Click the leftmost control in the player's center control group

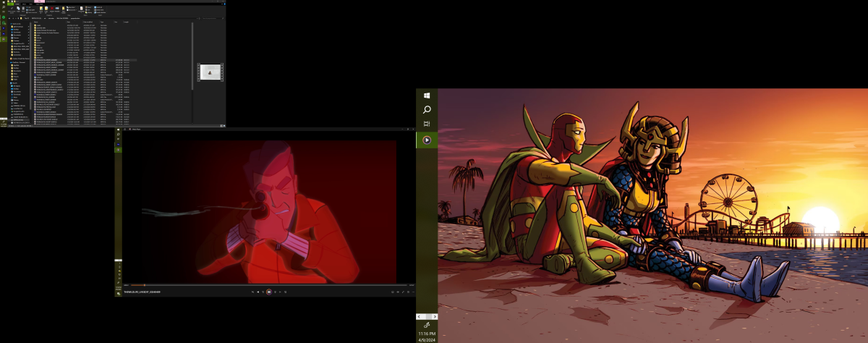point(252,292)
